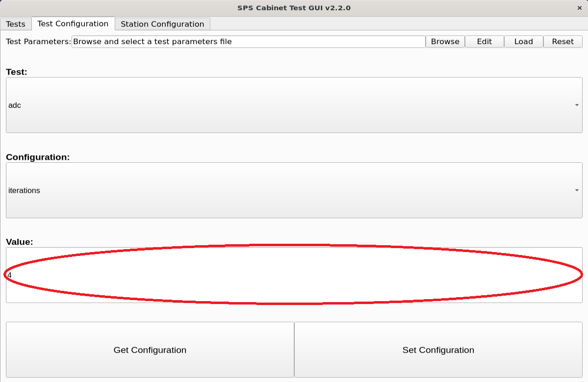Close the SPS Cabinet Test GUI window
This screenshot has width=588, height=382.
(x=579, y=8)
